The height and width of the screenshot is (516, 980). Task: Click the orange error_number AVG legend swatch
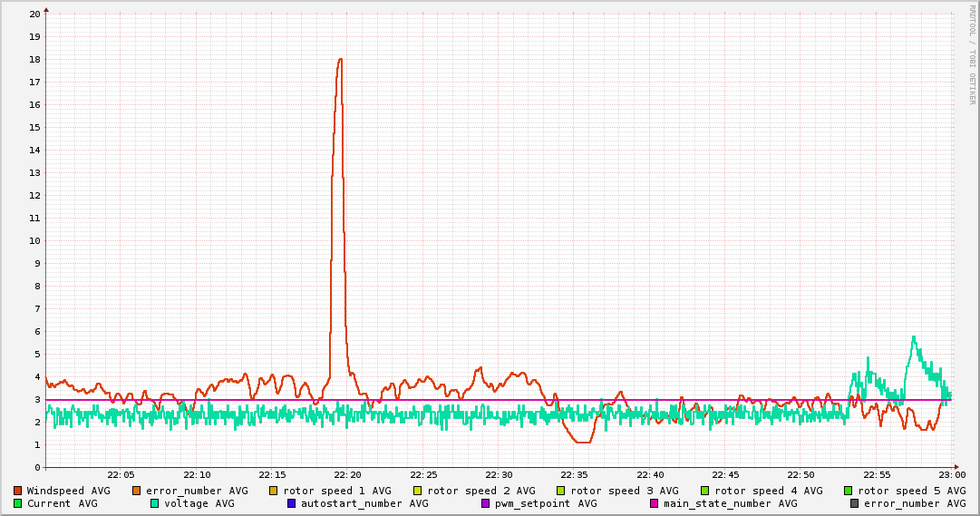click(x=137, y=491)
